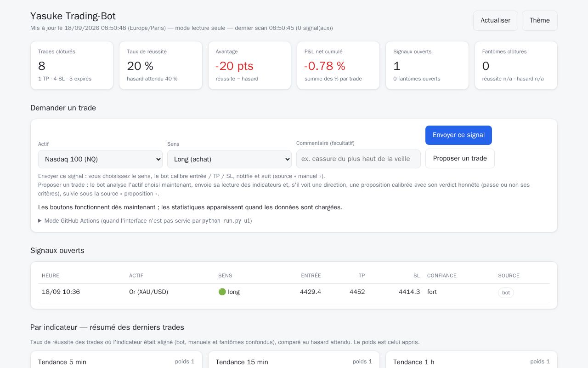588x368 pixels.
Task: Click the 'CONFIANCE' column header
Action: coord(442,276)
